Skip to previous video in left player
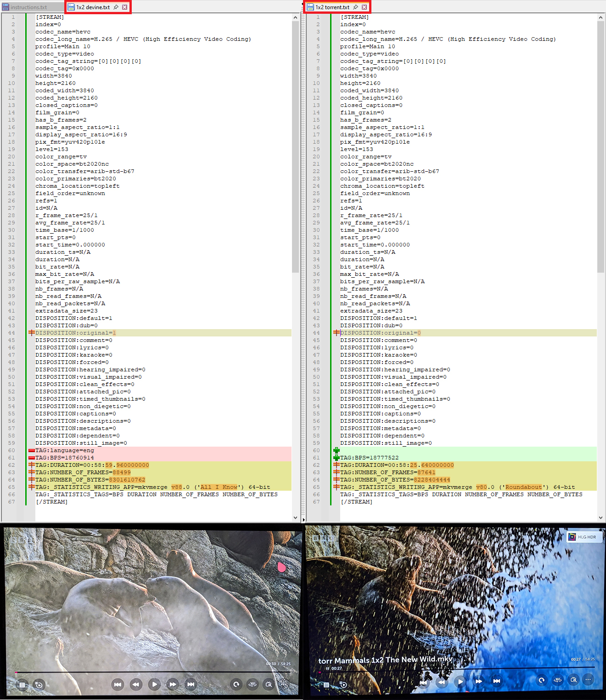Screen dimensions: 606x700 point(118,684)
